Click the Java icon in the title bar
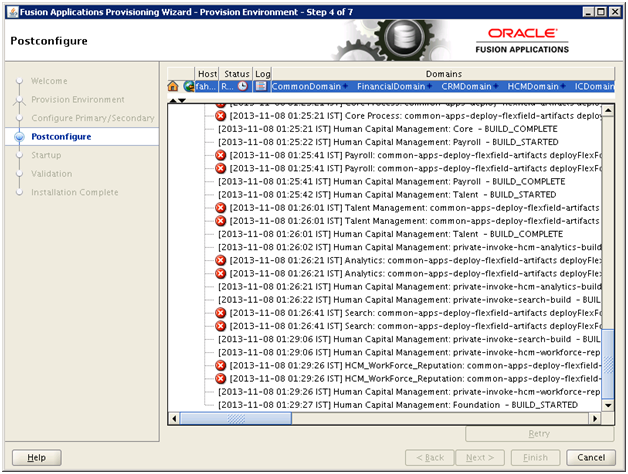 tap(13, 12)
